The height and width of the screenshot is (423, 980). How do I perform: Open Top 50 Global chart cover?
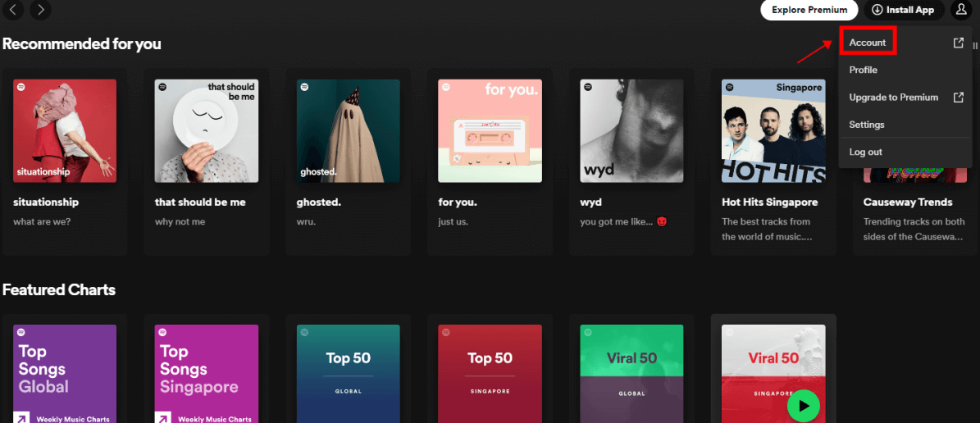click(x=348, y=374)
